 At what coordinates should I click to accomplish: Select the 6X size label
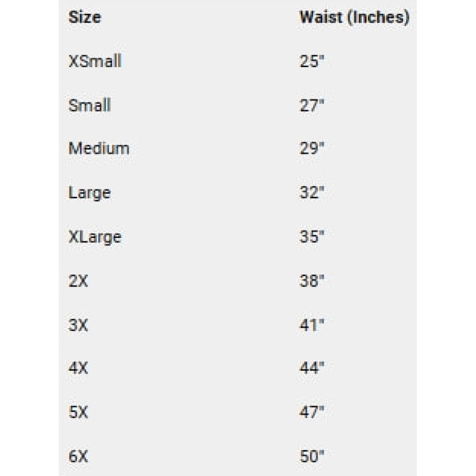coord(78,456)
